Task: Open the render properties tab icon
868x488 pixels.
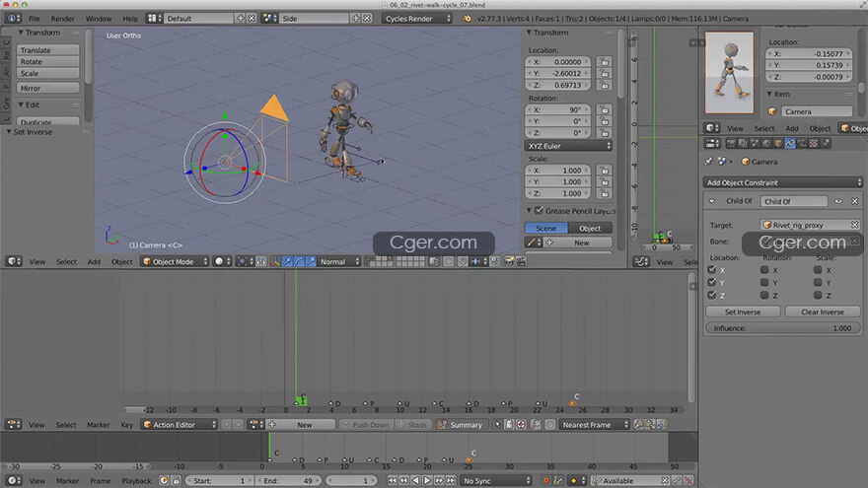Action: [731, 143]
